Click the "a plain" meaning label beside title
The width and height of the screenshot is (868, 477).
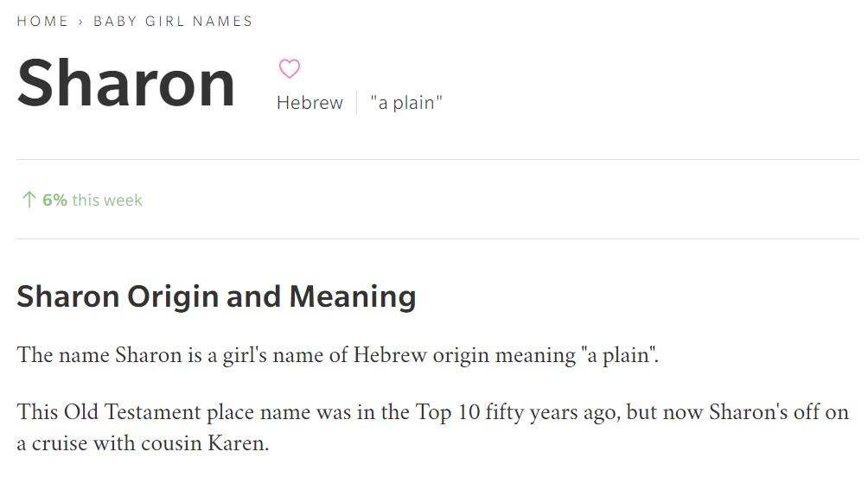point(406,103)
